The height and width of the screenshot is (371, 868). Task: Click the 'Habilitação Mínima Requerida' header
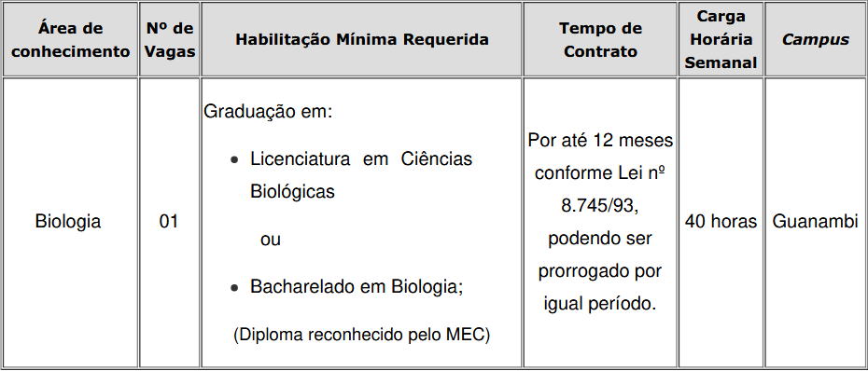click(x=361, y=39)
